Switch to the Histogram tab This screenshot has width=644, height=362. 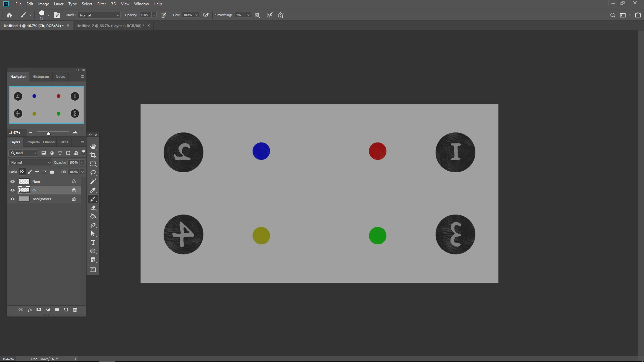tap(41, 77)
